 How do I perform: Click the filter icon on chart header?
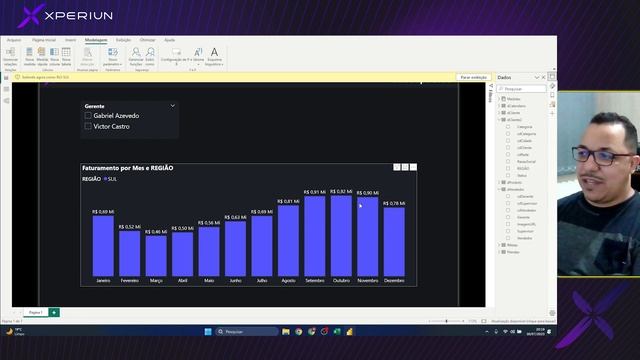[x=397, y=167]
